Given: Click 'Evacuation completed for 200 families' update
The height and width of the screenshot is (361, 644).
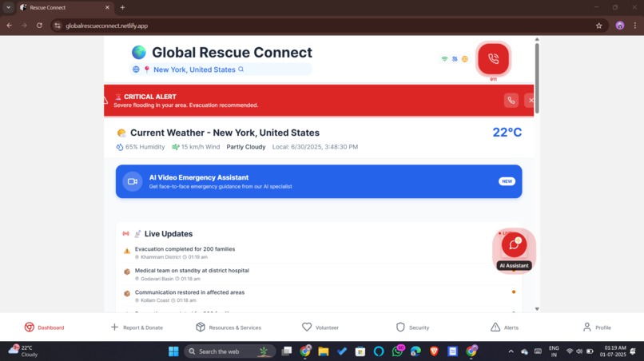Looking at the screenshot, I should click(x=185, y=249).
